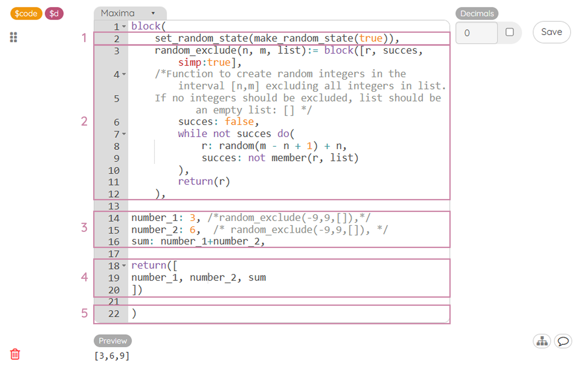The height and width of the screenshot is (373, 588).
Task: Click the grid drag handle icon
Action: click(x=13, y=37)
